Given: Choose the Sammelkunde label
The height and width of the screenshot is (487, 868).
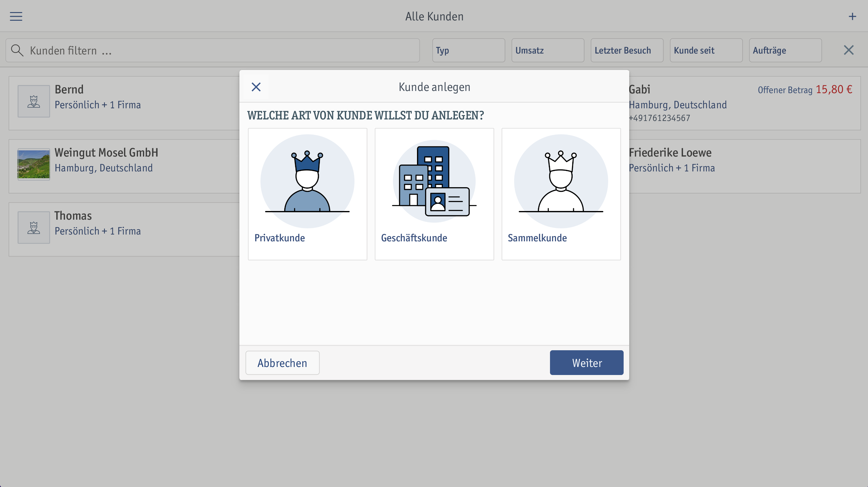Looking at the screenshot, I should click(x=537, y=238).
